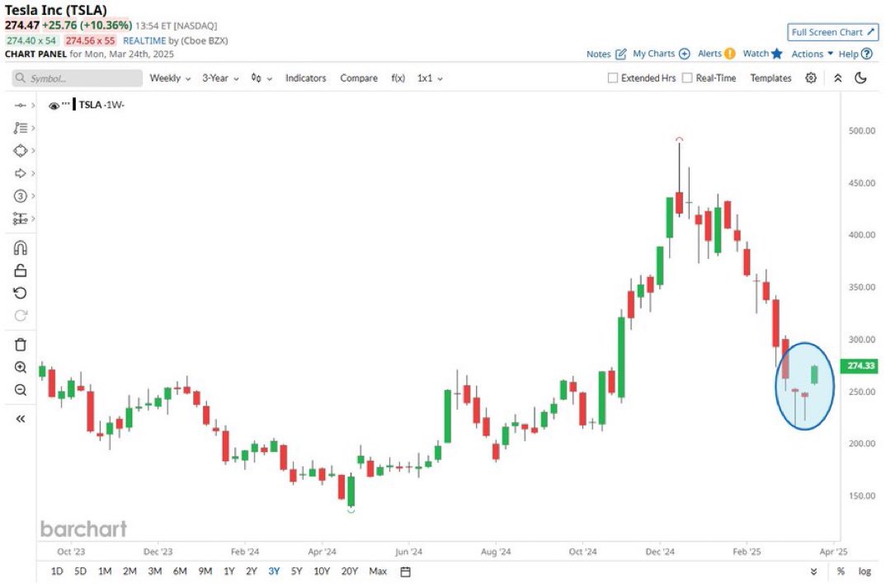Star TSLA in the Watch list
This screenshot has width=886, height=588.
(777, 54)
